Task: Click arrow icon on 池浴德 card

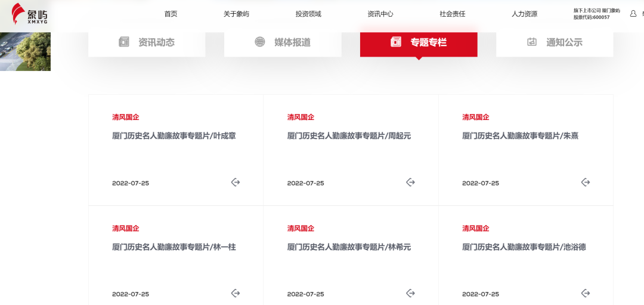Action: (x=586, y=293)
